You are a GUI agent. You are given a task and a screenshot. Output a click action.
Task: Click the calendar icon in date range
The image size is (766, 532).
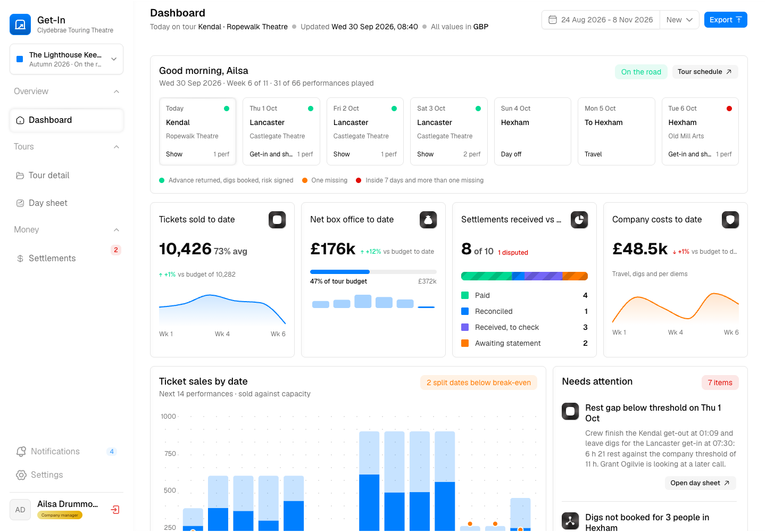click(553, 20)
